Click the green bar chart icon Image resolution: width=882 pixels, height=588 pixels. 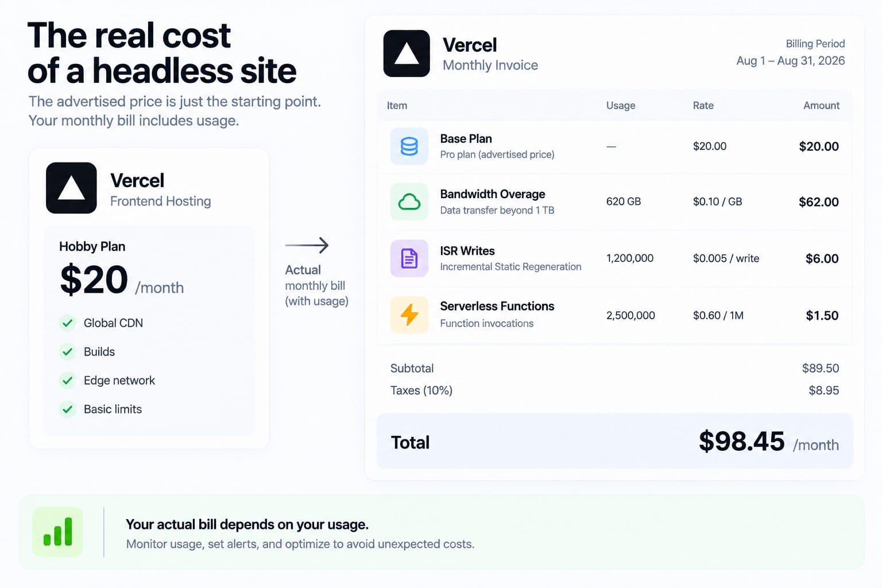point(57,532)
